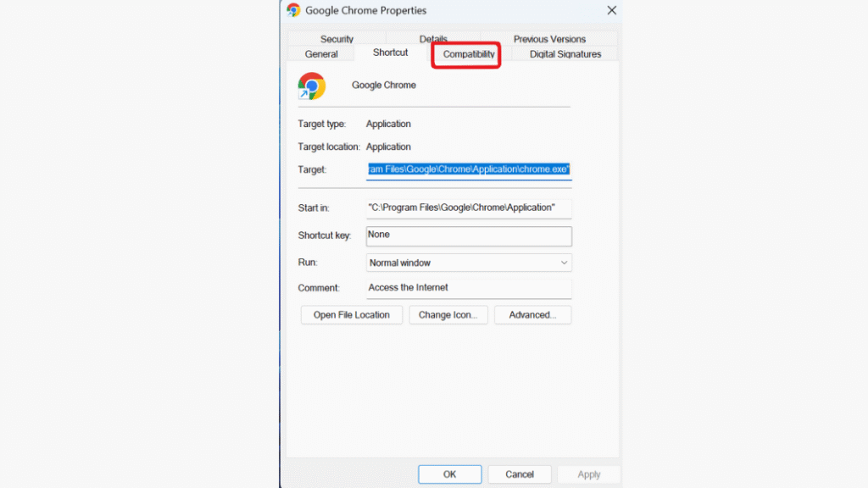Click the 'Target:' label
The height and width of the screenshot is (488, 868).
coord(312,169)
